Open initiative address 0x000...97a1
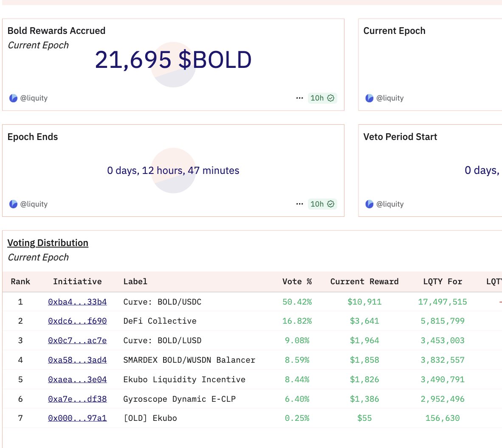The height and width of the screenshot is (448, 502). coord(77,418)
